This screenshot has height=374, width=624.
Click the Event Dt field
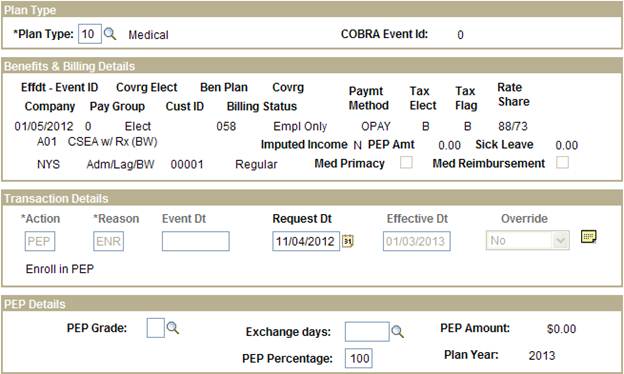pos(196,241)
